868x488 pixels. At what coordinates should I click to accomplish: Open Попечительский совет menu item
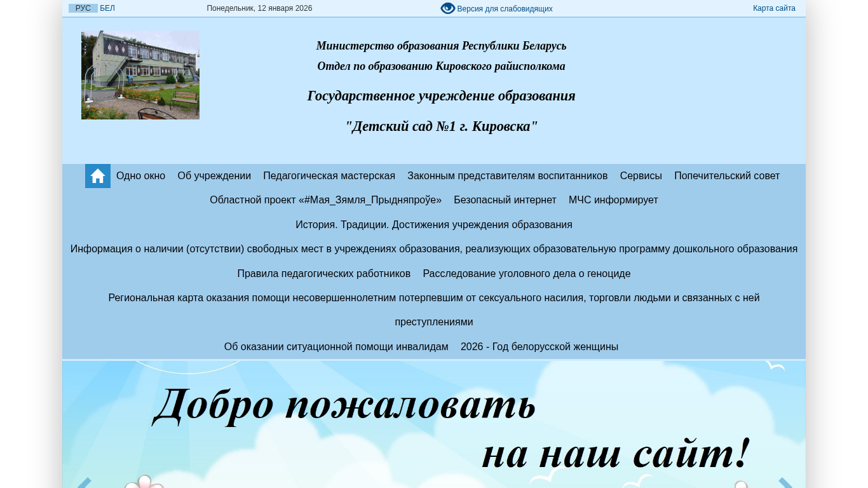pos(727,176)
